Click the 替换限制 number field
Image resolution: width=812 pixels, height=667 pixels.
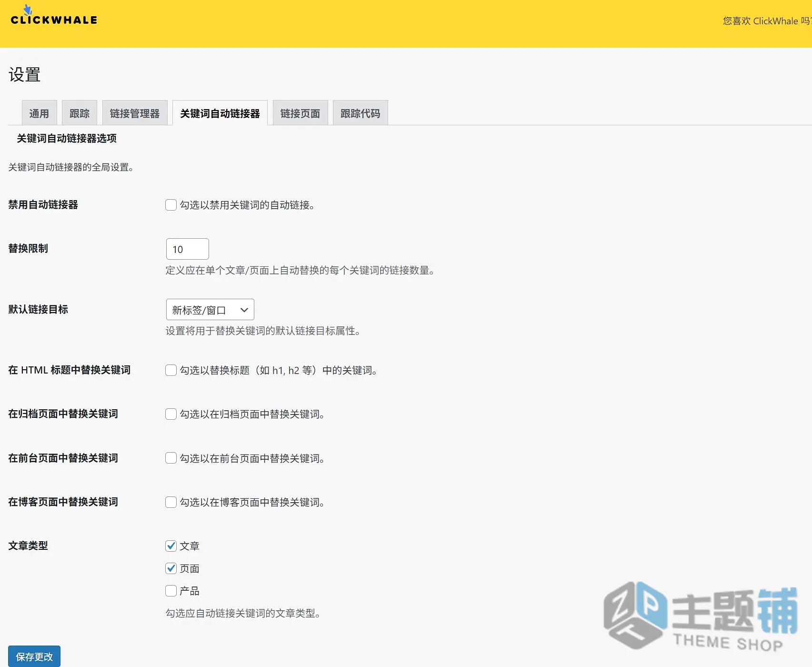(x=188, y=249)
